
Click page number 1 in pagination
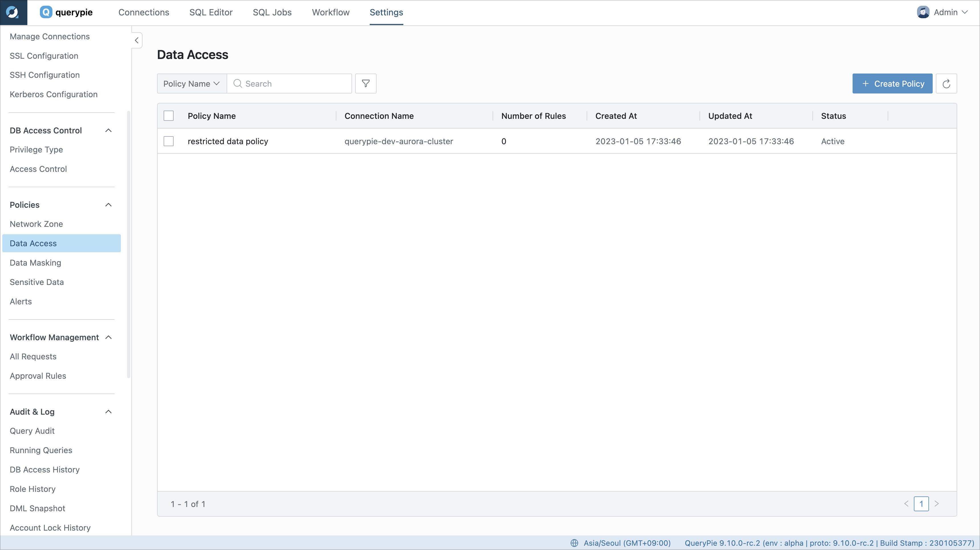[x=921, y=504]
